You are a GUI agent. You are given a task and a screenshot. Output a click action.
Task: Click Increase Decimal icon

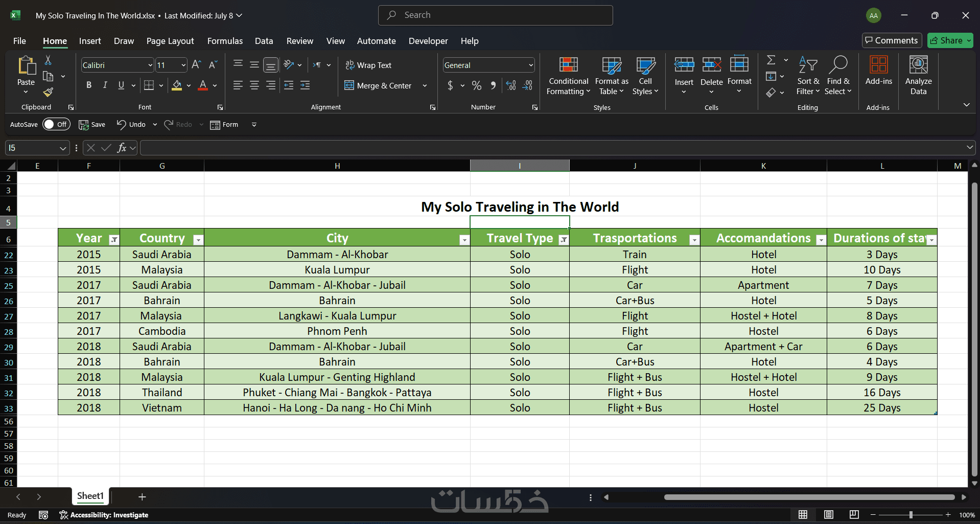coord(511,85)
